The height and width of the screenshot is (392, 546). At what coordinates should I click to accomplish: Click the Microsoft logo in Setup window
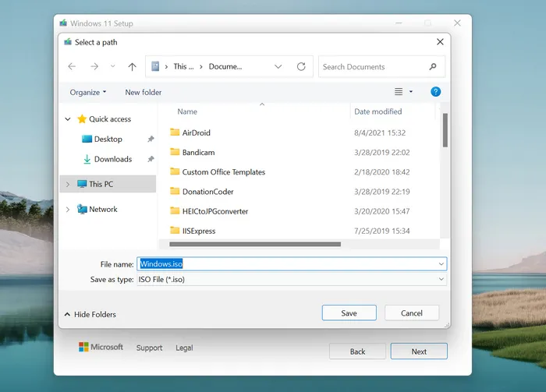click(x=101, y=347)
